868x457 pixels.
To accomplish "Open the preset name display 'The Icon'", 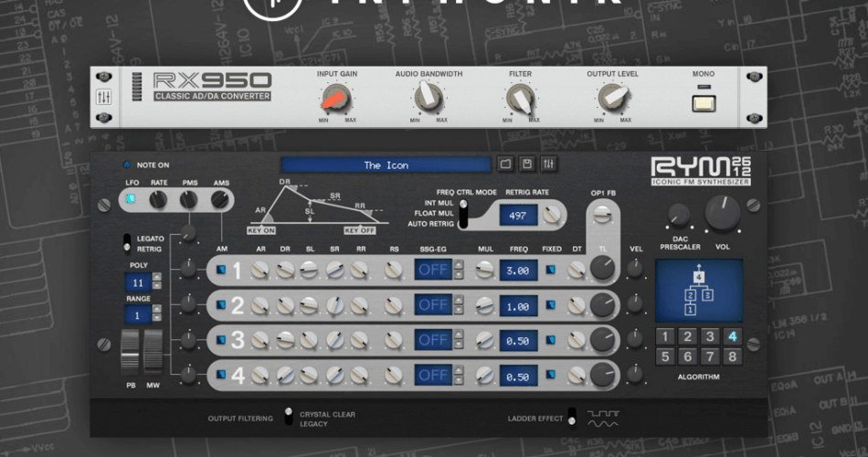I will (x=386, y=165).
